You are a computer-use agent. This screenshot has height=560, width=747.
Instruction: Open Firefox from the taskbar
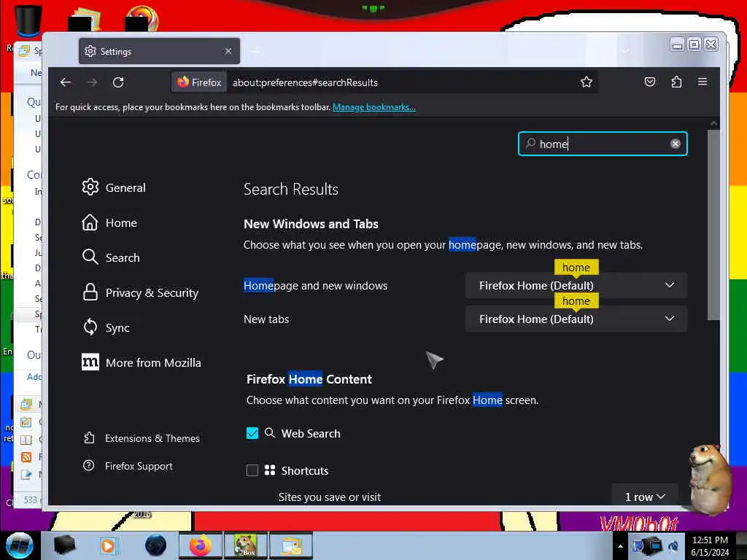(x=200, y=545)
